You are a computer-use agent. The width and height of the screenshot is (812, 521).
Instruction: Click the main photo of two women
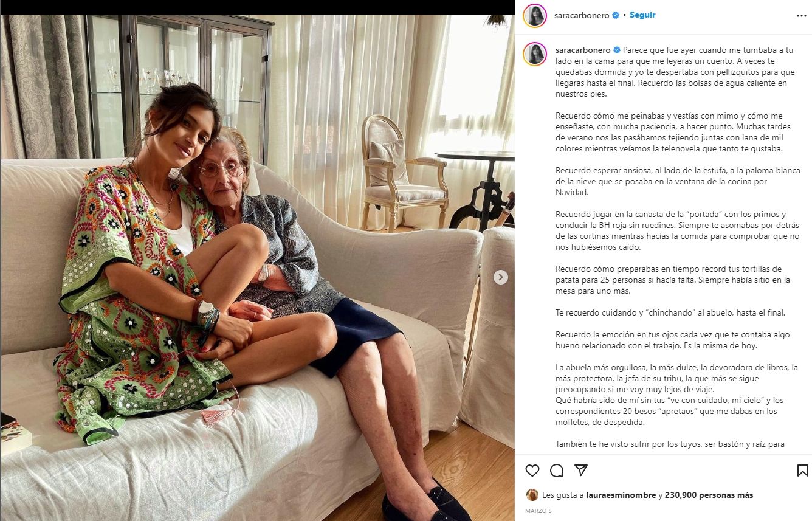[258, 267]
